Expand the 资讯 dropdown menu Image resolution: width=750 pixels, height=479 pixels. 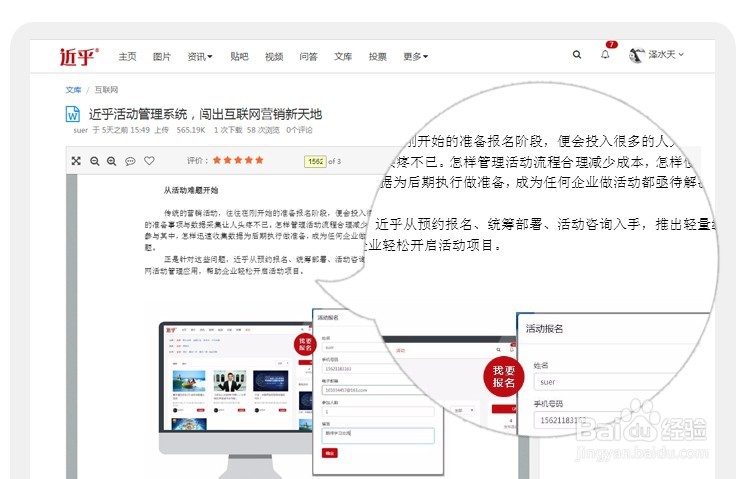tap(200, 56)
